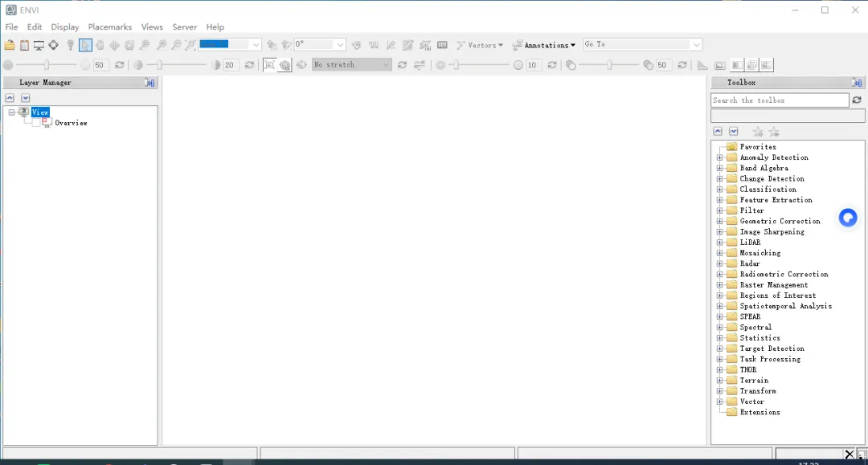Open the Annotations dropdown menu

click(544, 45)
